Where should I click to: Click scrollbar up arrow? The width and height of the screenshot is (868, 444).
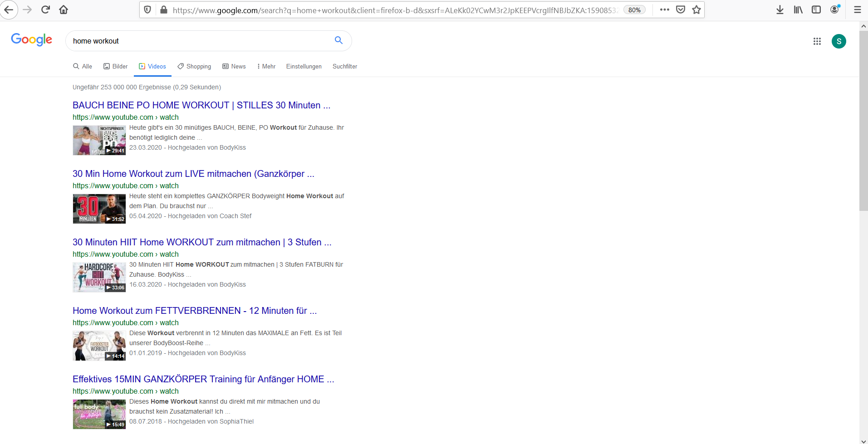coord(863,26)
